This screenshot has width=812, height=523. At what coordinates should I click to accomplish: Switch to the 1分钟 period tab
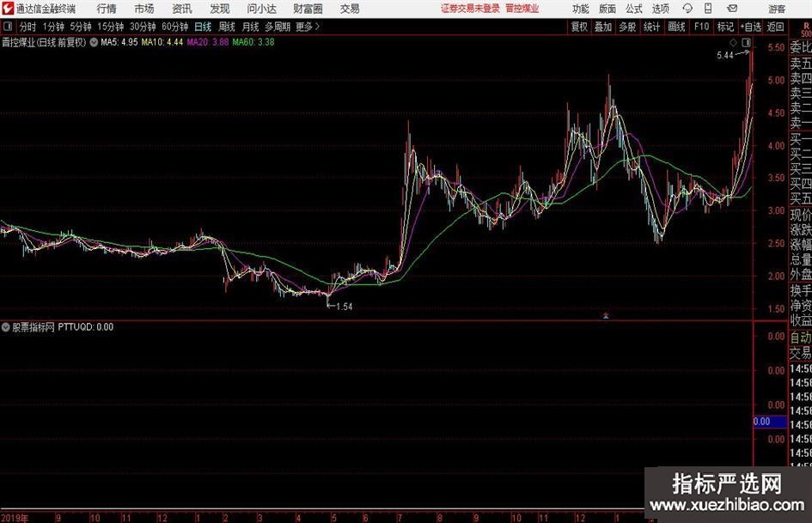(x=52, y=27)
